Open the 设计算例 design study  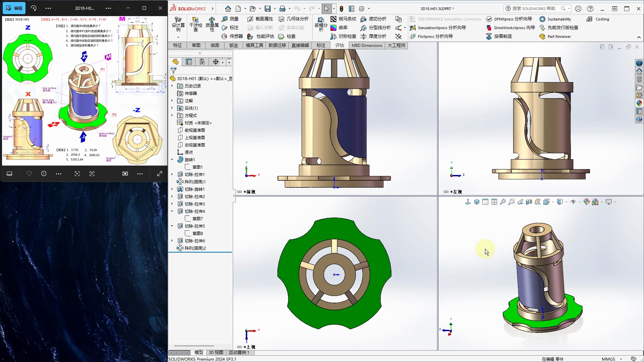(x=178, y=23)
